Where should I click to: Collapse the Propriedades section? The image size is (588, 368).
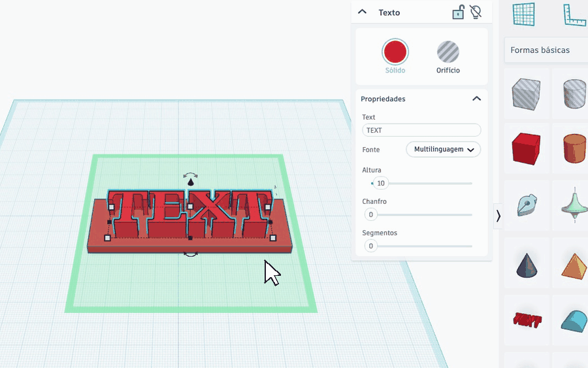(477, 99)
